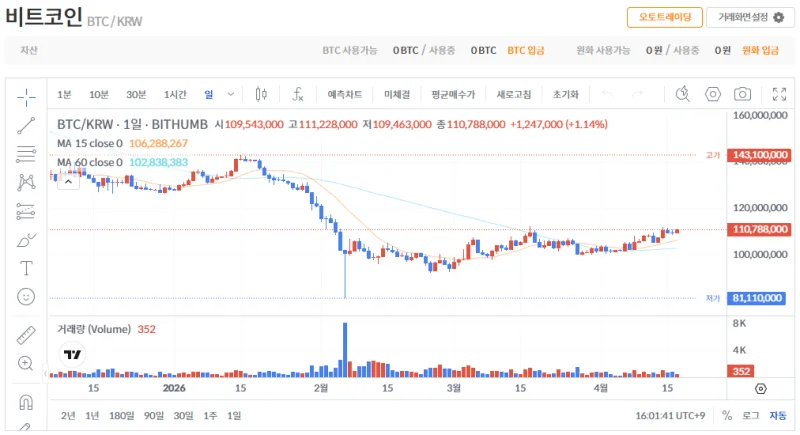The image size is (800, 435).
Task: Click the 새로고침 refresh button
Action: (x=514, y=94)
